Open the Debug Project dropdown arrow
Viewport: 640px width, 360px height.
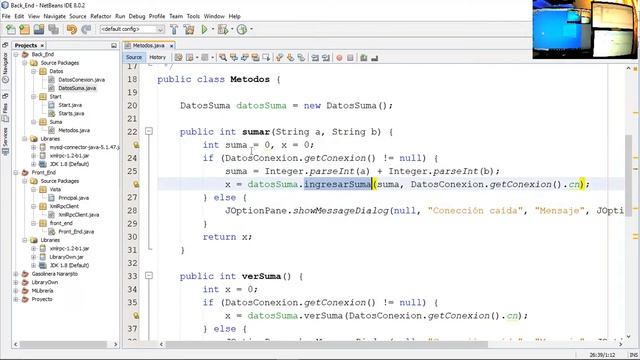(x=232, y=29)
